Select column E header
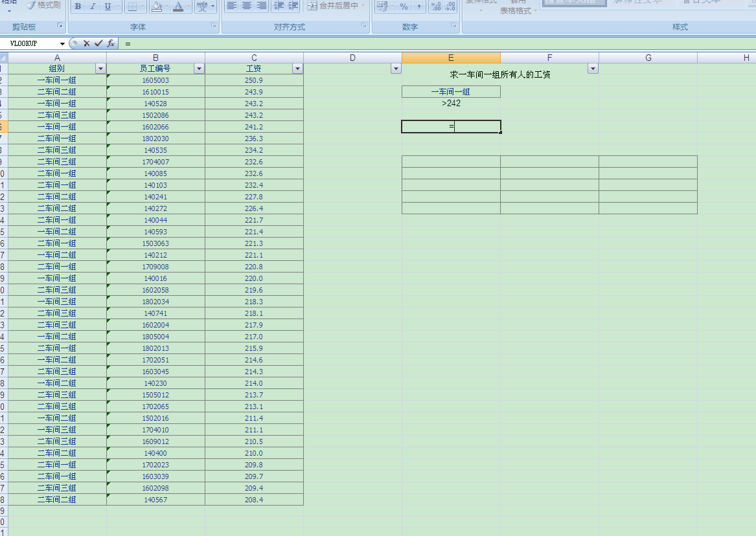This screenshot has height=536, width=756. (x=451, y=58)
